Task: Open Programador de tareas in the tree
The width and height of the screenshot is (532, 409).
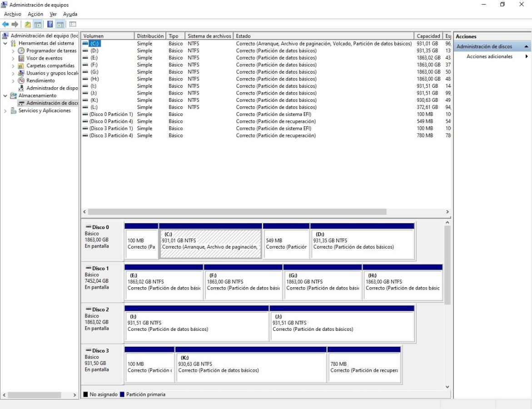Action: 51,51
